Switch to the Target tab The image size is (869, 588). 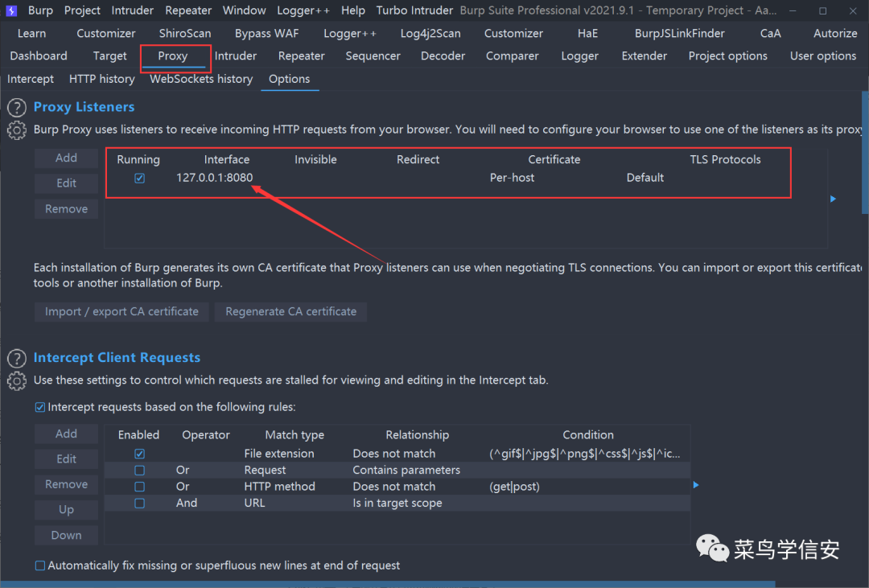[109, 56]
